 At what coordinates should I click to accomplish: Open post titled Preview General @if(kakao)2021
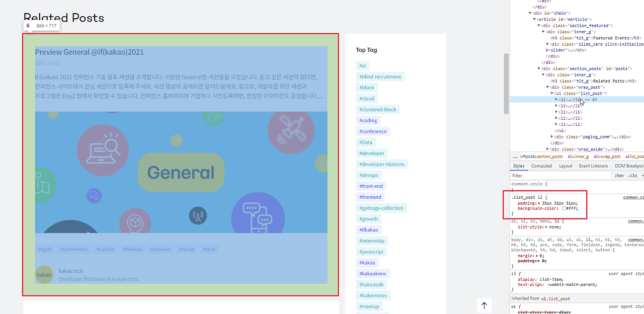(90, 52)
